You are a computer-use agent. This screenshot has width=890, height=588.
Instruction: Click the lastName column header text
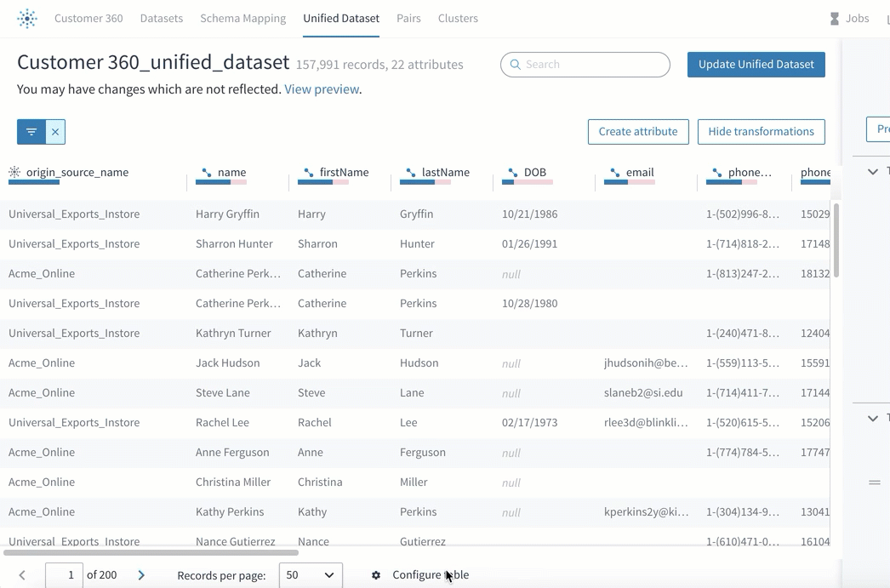446,172
